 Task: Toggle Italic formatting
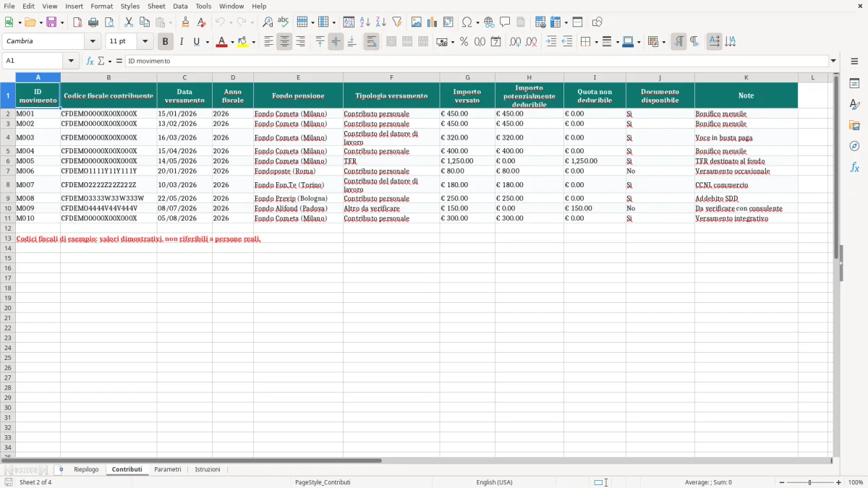click(181, 42)
